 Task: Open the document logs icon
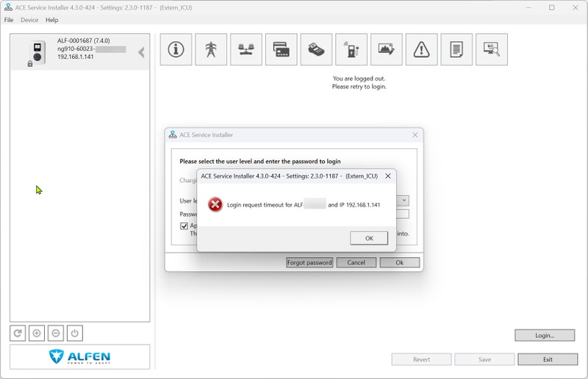click(456, 49)
